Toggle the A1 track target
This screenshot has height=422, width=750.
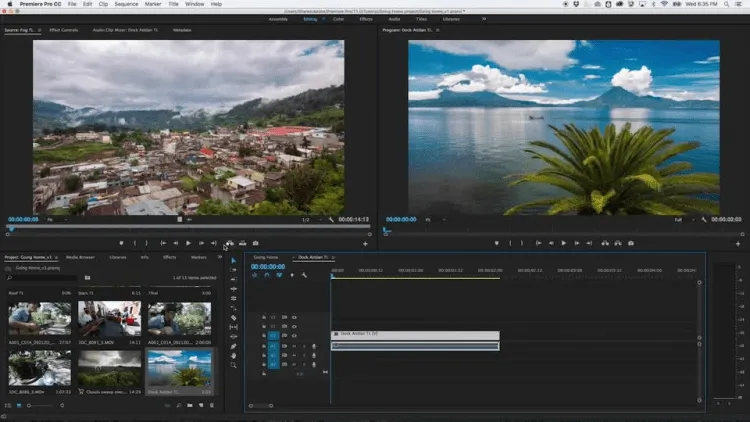click(273, 346)
